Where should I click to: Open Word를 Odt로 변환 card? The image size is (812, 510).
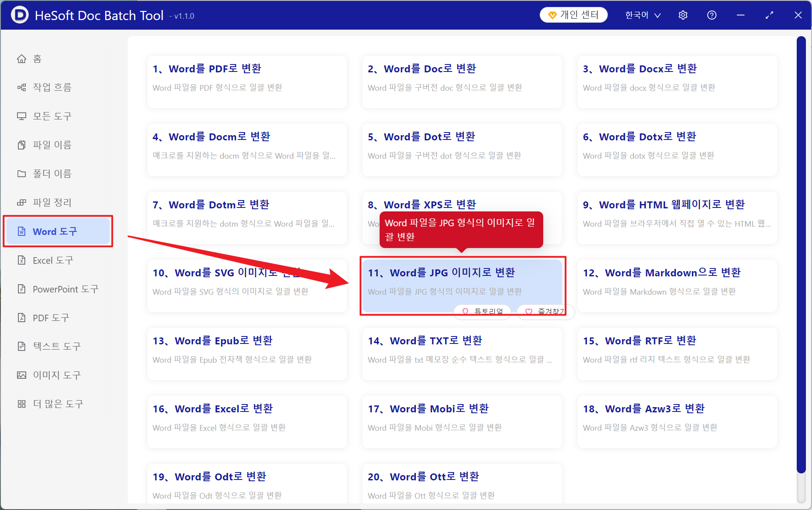(247, 484)
